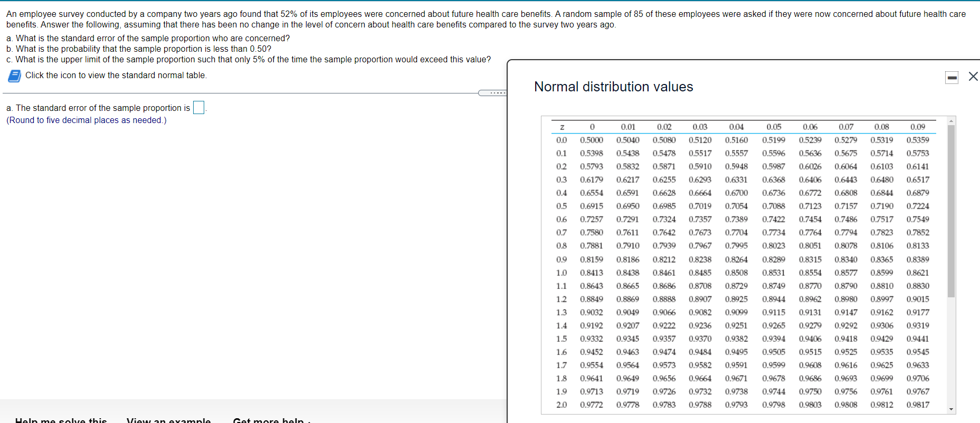
Task: Click the table scrollbar down arrow
Action: click(x=951, y=409)
